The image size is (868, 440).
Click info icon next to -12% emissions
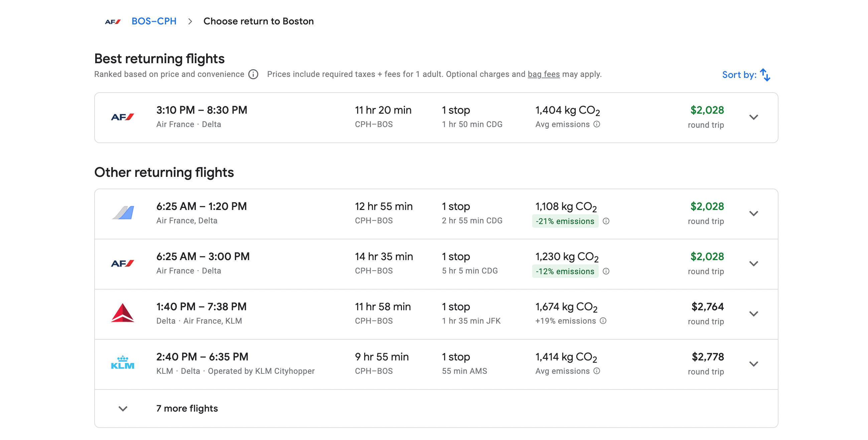tap(606, 271)
